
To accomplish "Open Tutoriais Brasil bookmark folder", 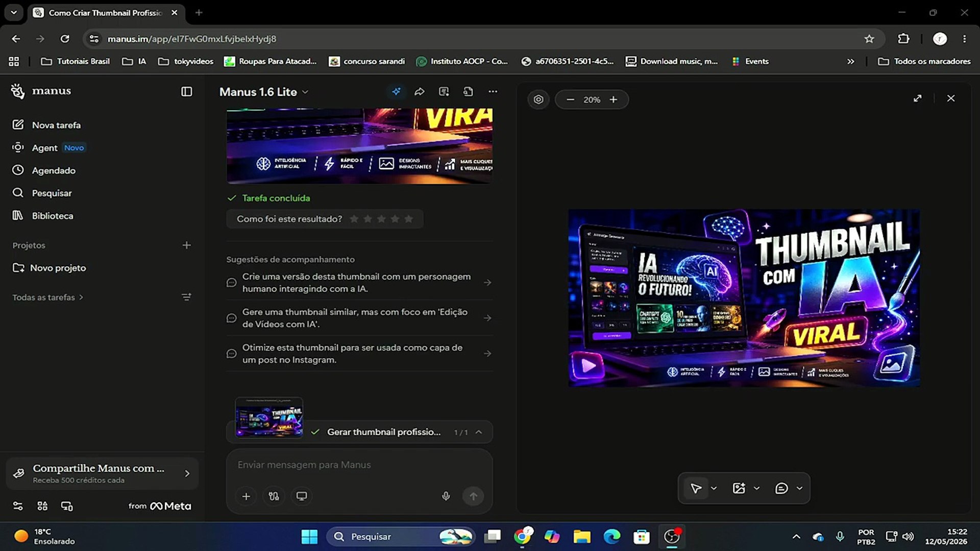I will point(75,61).
